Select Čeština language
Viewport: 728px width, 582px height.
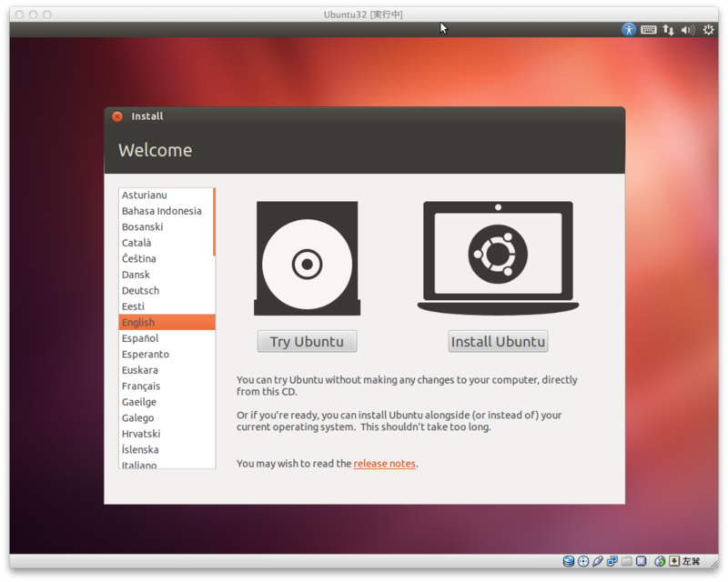pyautogui.click(x=166, y=258)
